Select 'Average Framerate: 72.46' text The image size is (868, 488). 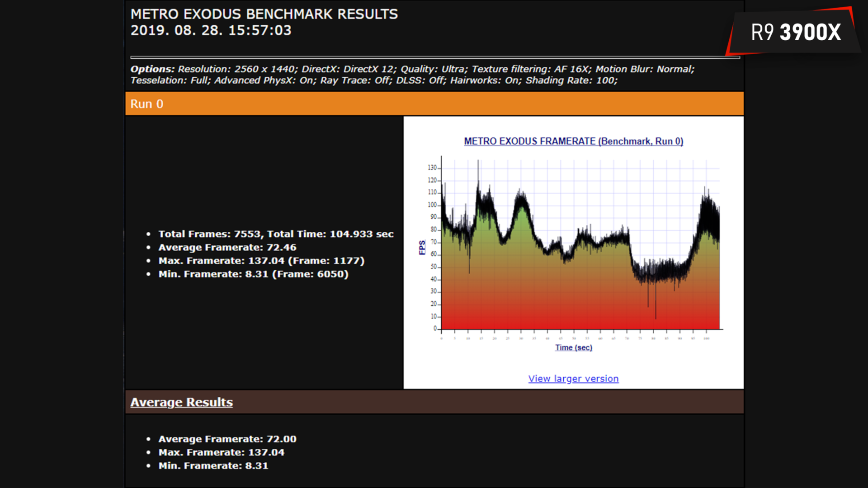227,248
